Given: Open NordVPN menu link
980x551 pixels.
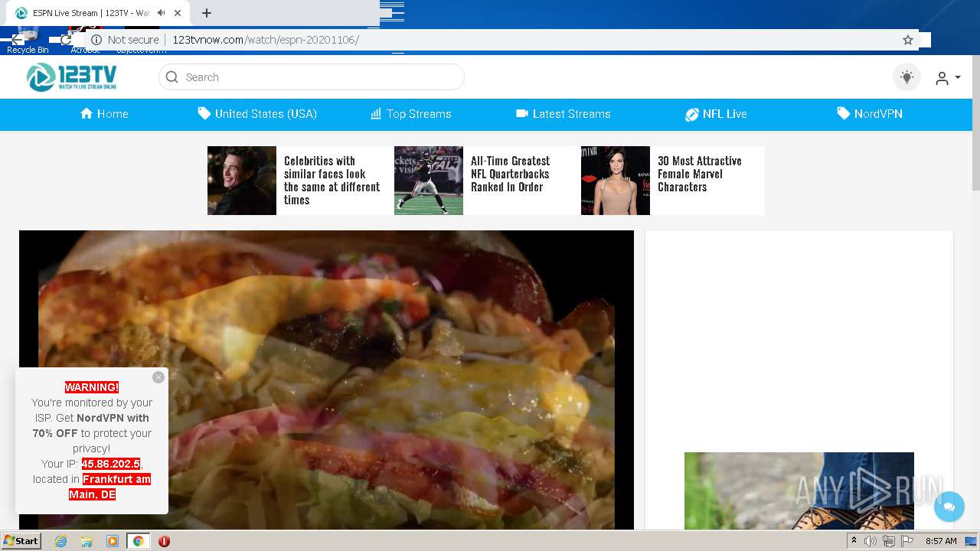Looking at the screenshot, I should point(870,114).
